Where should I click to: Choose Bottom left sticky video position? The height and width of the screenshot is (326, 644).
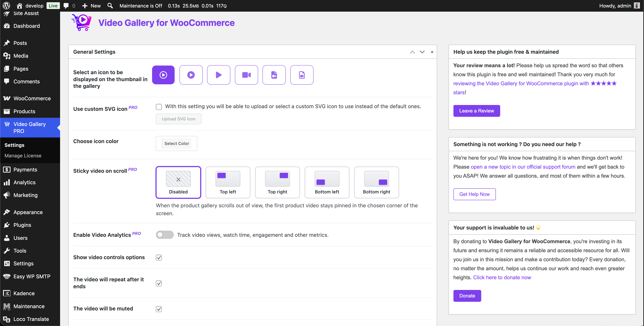(327, 183)
